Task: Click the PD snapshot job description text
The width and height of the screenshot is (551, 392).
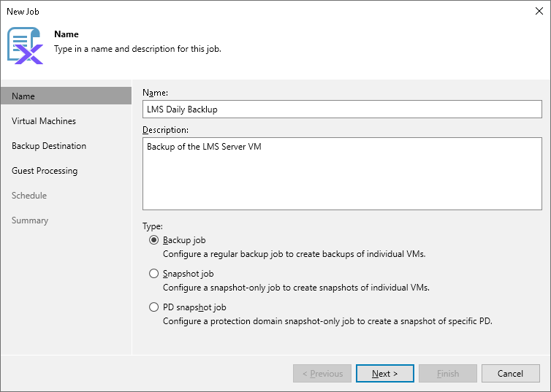Action: point(327,321)
